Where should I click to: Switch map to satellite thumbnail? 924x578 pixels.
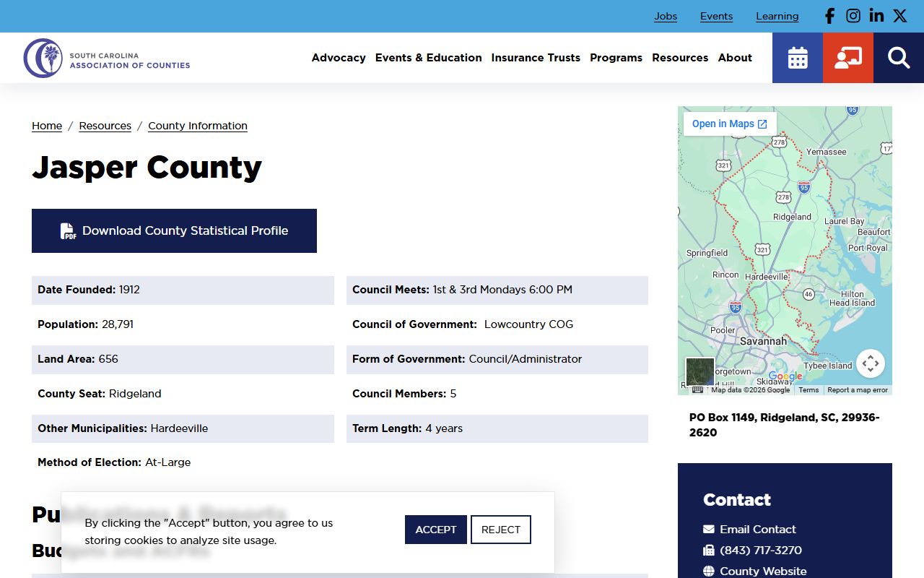699,372
